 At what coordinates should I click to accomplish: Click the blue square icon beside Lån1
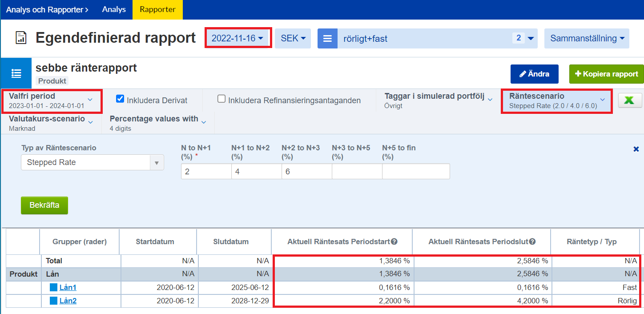(53, 288)
